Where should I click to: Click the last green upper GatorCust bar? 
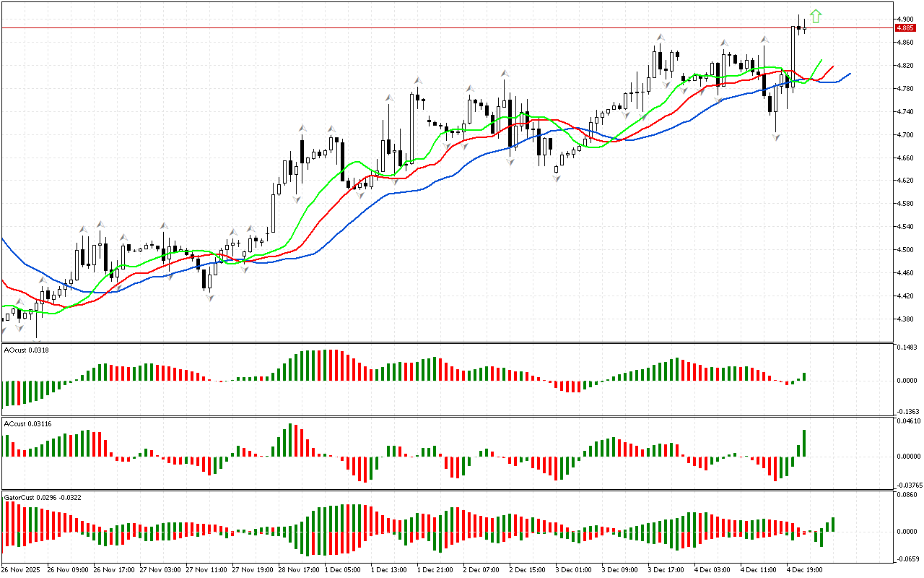[x=832, y=524]
